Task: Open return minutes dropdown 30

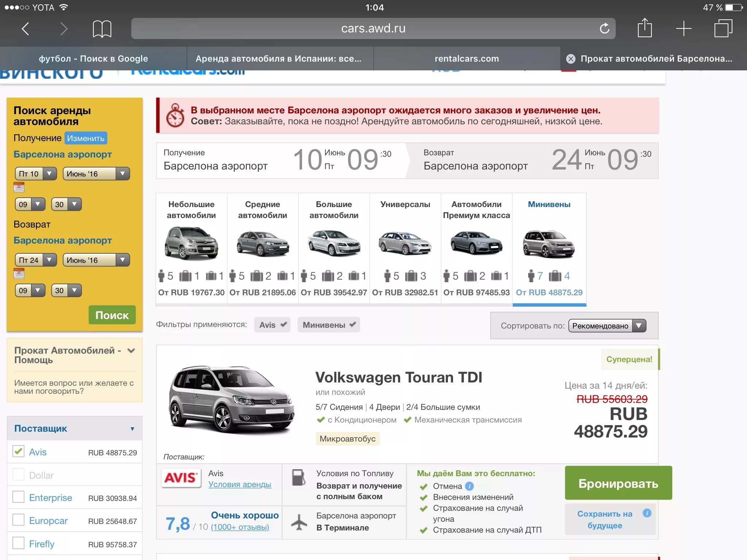Action: point(66,290)
